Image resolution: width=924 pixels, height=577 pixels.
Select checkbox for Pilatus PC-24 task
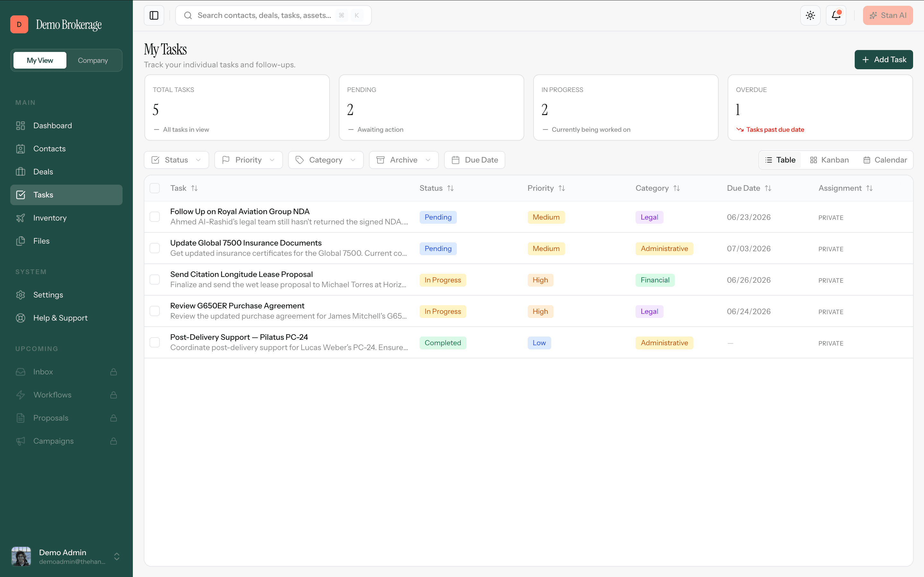155,342
